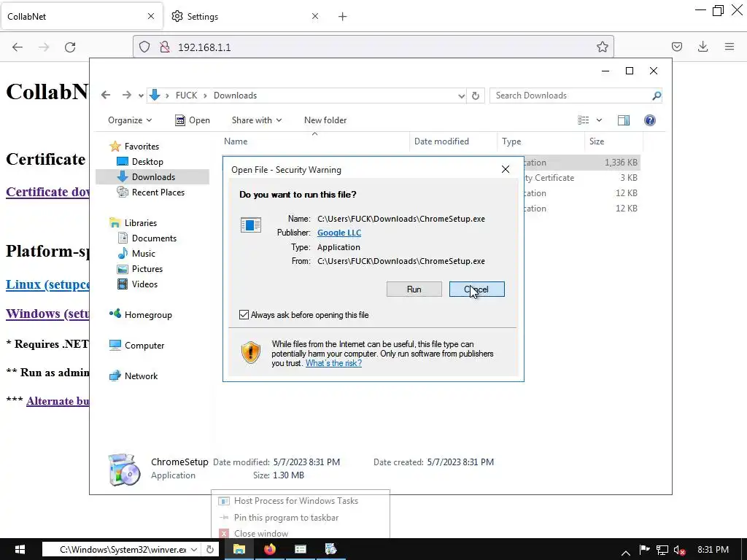This screenshot has width=747, height=560.
Task: Show hidden tray icons chevron
Action: [x=626, y=551]
